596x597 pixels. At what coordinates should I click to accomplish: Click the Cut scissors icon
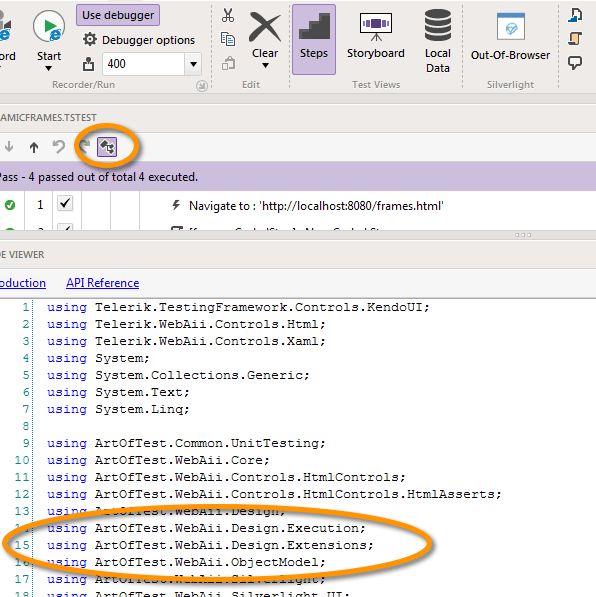point(228,15)
